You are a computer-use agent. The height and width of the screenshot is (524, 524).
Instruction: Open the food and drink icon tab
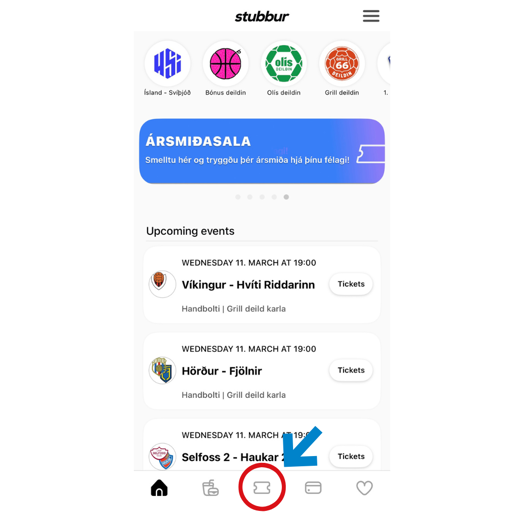(211, 488)
